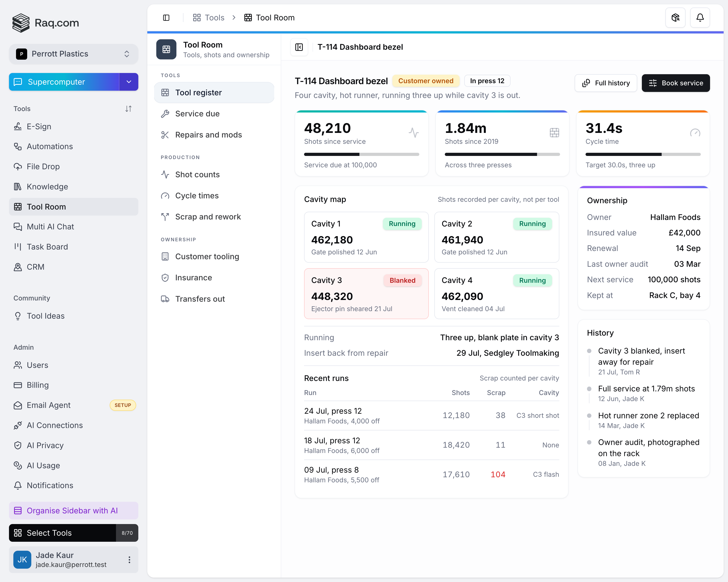Open the notifications bell icon

click(700, 17)
